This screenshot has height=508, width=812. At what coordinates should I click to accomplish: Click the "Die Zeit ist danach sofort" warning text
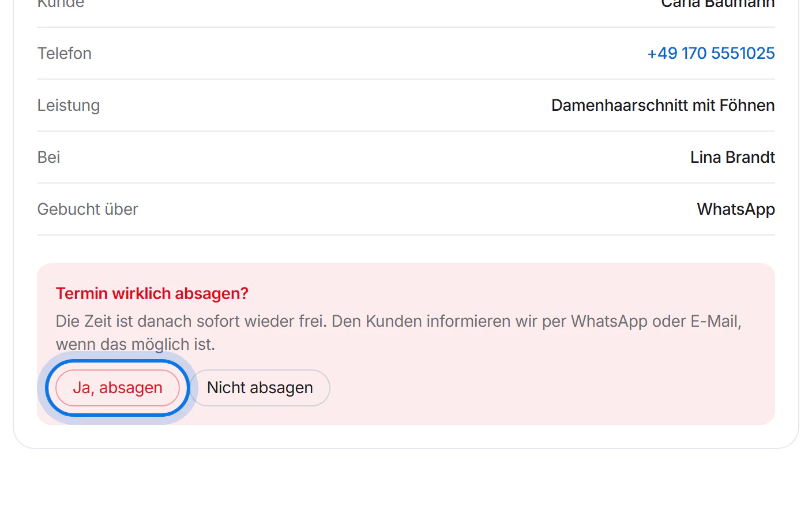[x=399, y=333]
